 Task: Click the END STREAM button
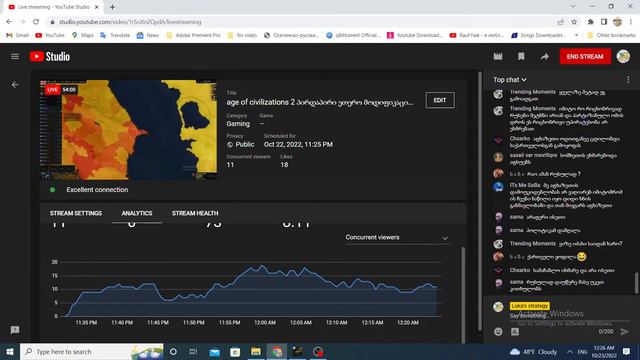pos(585,56)
